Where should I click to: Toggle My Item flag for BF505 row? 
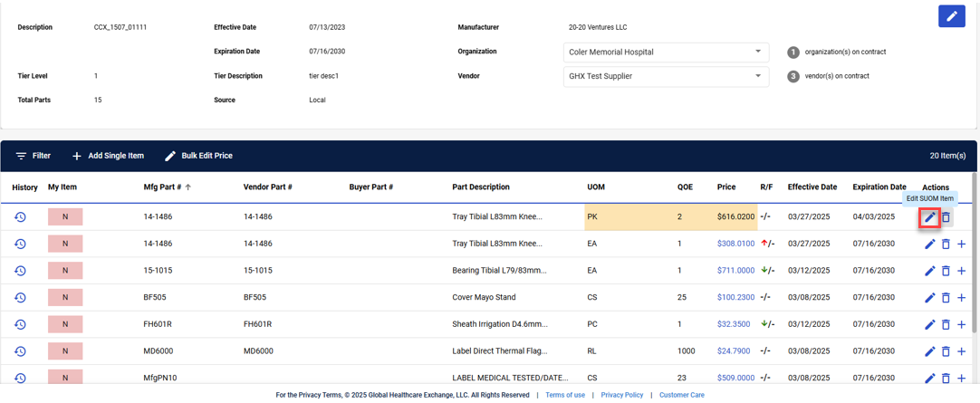click(x=65, y=298)
